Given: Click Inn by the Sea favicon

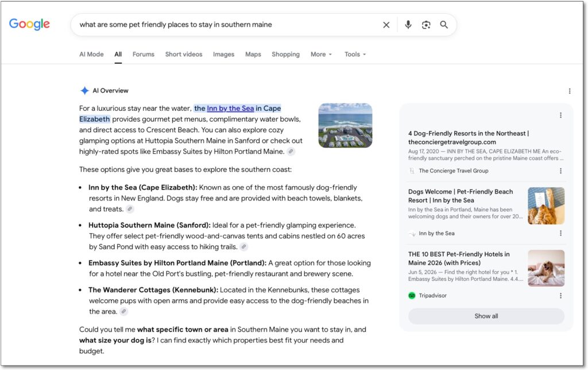Looking at the screenshot, I should click(412, 233).
